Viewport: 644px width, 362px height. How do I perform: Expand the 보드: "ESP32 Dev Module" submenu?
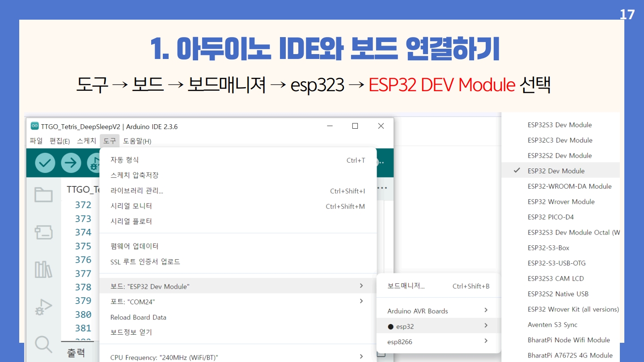coord(238,286)
